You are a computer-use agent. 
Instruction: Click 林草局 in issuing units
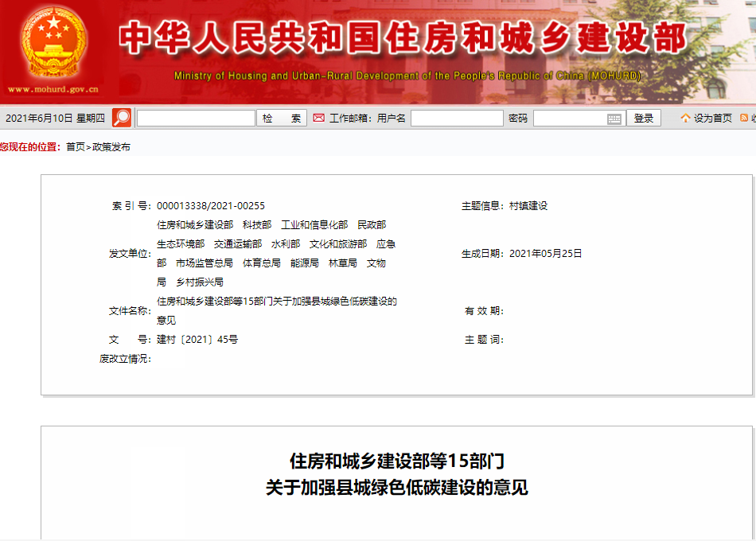point(343,263)
